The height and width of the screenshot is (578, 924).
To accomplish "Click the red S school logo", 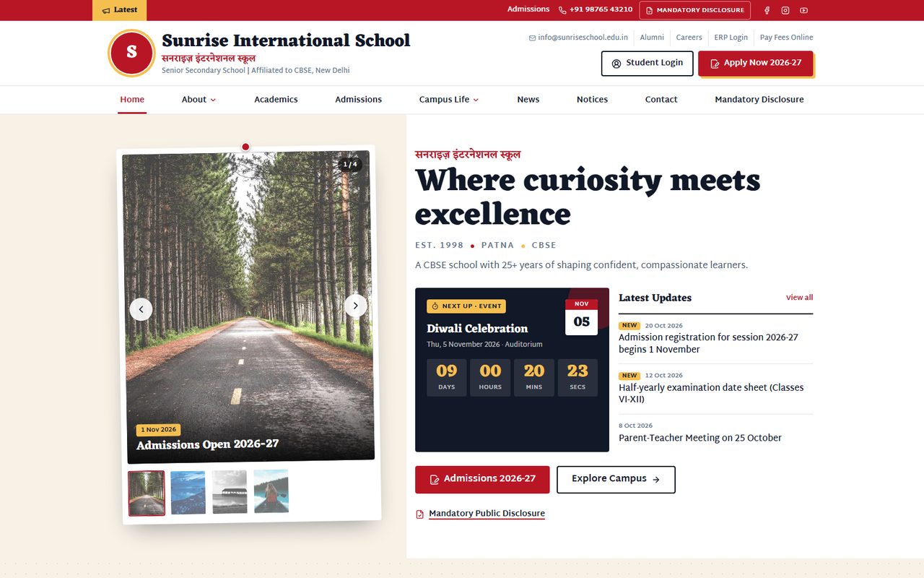I will [131, 53].
